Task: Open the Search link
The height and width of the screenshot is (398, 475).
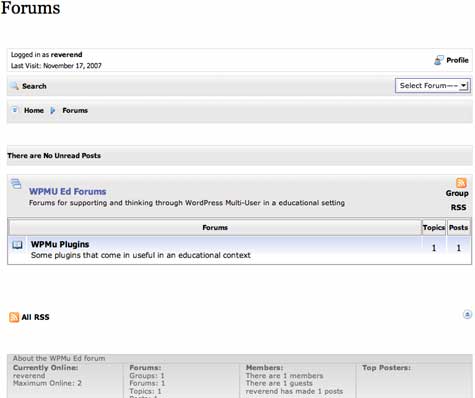Action: [x=34, y=86]
